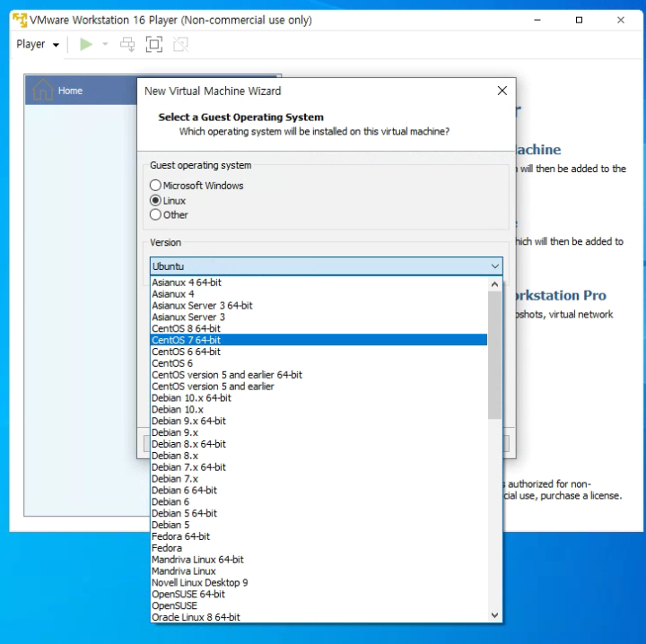The width and height of the screenshot is (646, 644).
Task: Select the CentOS 6 entry
Action: tap(319, 363)
